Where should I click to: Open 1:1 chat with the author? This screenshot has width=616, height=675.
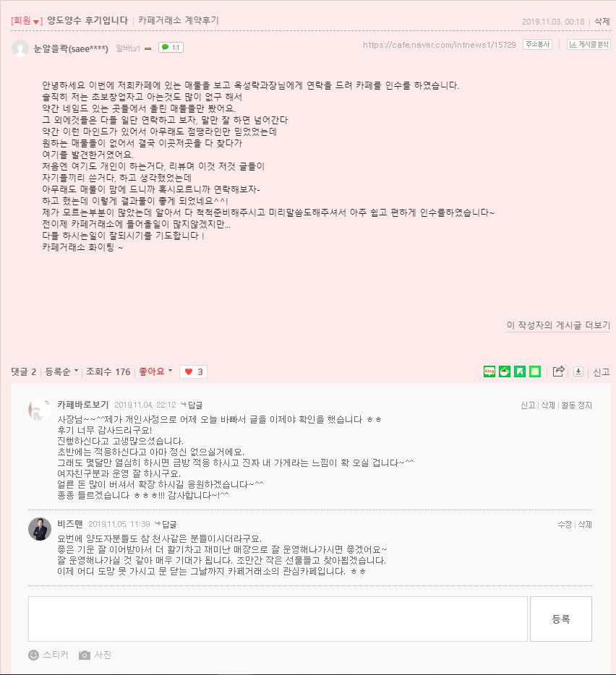click(x=171, y=48)
